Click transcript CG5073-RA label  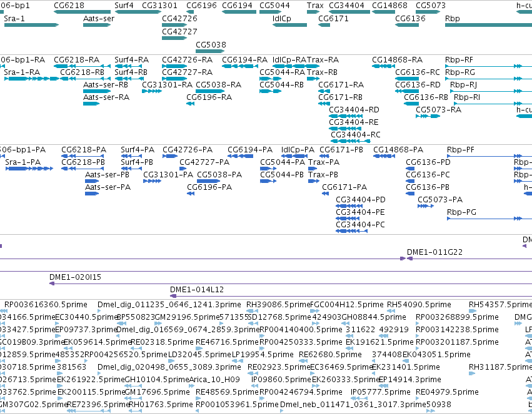[438, 110]
